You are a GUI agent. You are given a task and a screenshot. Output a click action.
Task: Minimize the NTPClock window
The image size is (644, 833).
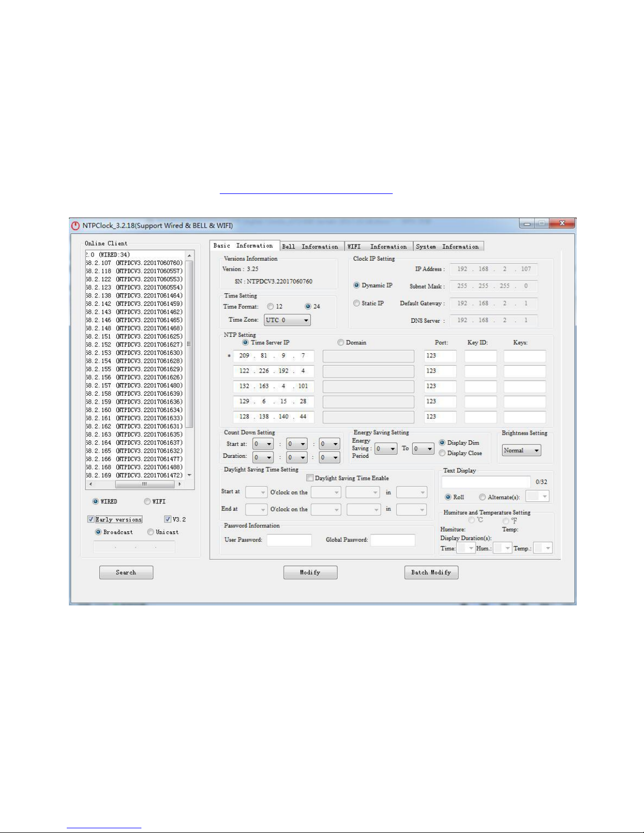tap(527, 223)
